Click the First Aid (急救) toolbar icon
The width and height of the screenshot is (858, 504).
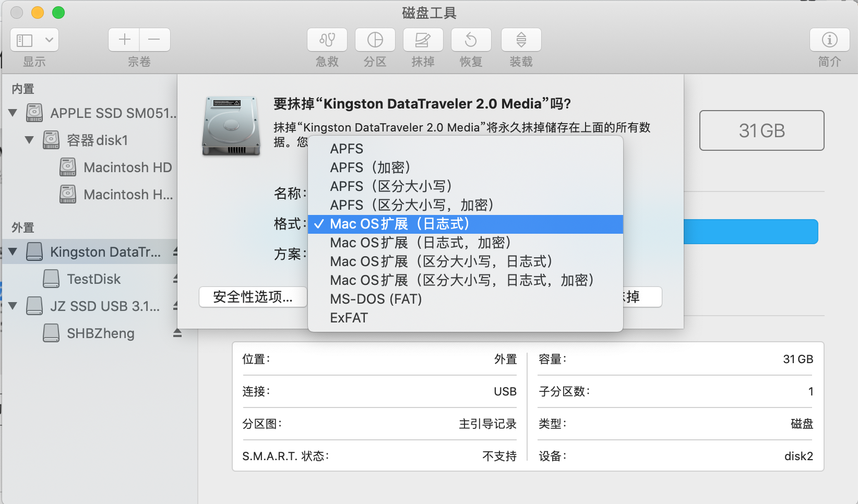coord(327,40)
